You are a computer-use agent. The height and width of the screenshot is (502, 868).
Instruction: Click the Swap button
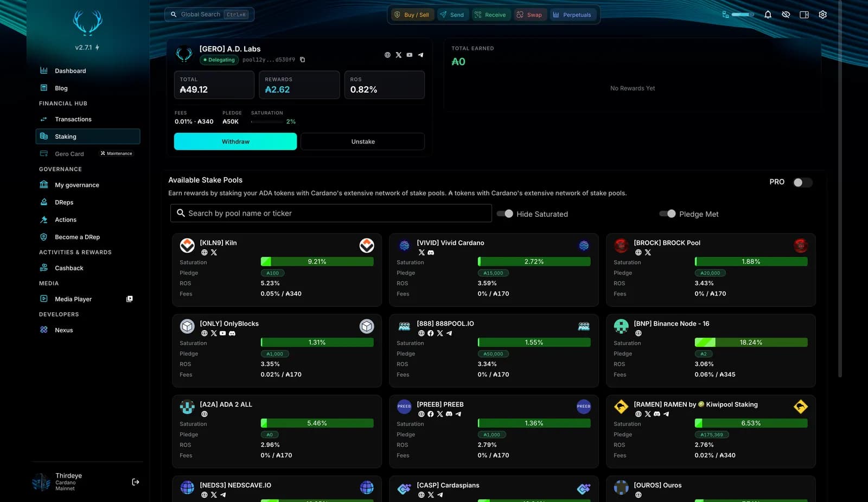529,15
